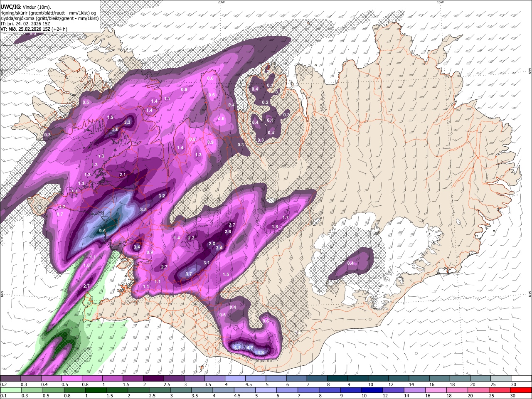Viewport: 532px width, 399px height.
Task: Click the 'IT: þri. 24. 02. 2026 15Z' line
Action: [25, 24]
